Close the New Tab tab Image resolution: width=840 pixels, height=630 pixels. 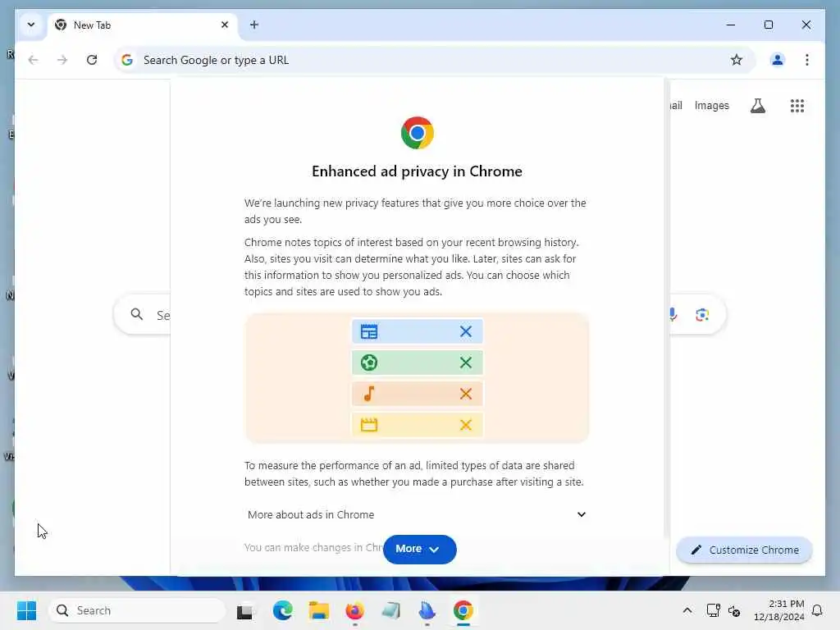[x=225, y=25]
